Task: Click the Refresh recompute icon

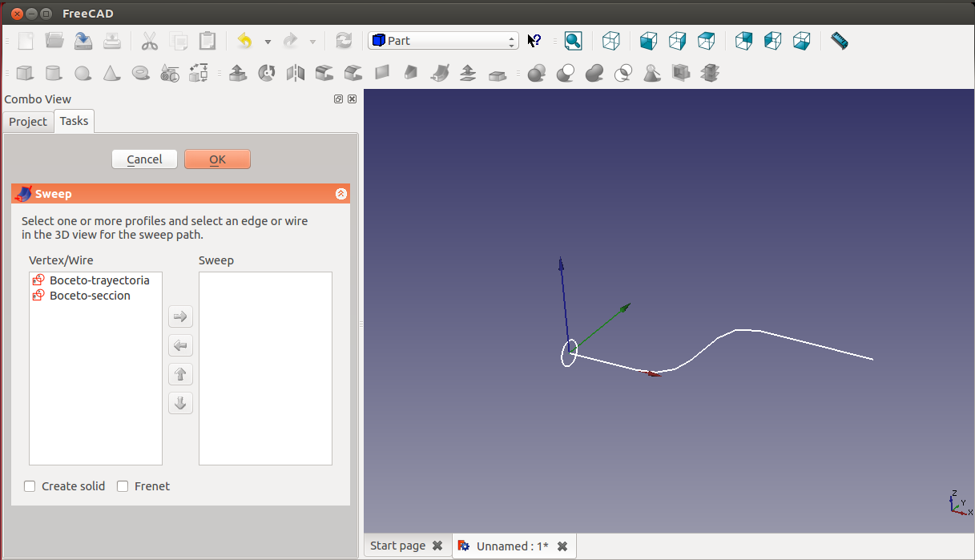Action: pyautogui.click(x=344, y=41)
